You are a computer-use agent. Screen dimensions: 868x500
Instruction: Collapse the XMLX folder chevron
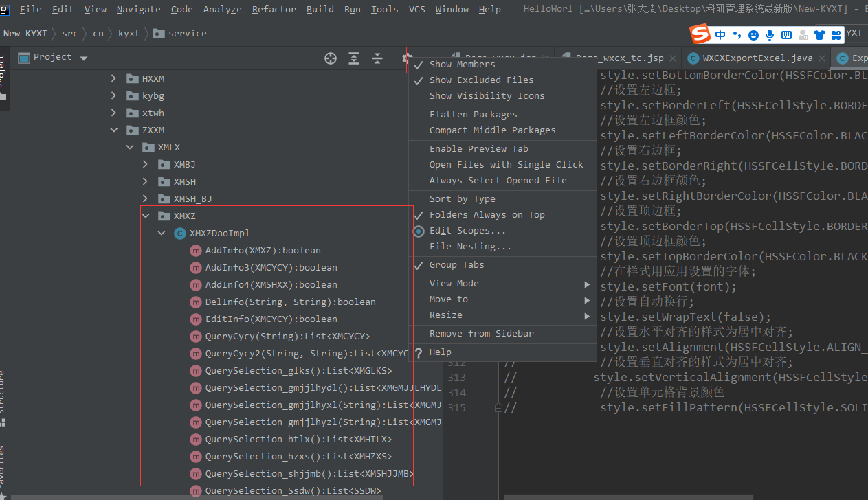pos(129,148)
